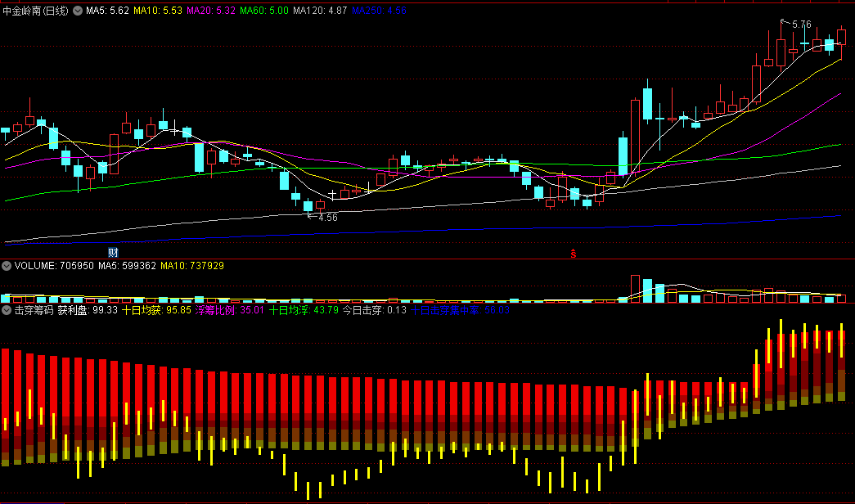Click the 获利盘: 99.33 value
The width and height of the screenshot is (855, 504).
88,310
